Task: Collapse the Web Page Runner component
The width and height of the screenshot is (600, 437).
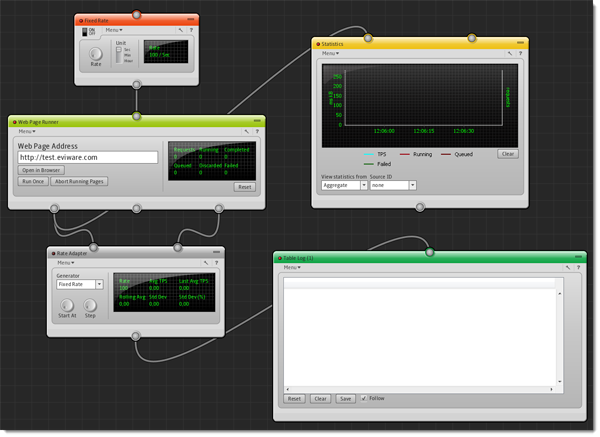Action: click(257, 121)
